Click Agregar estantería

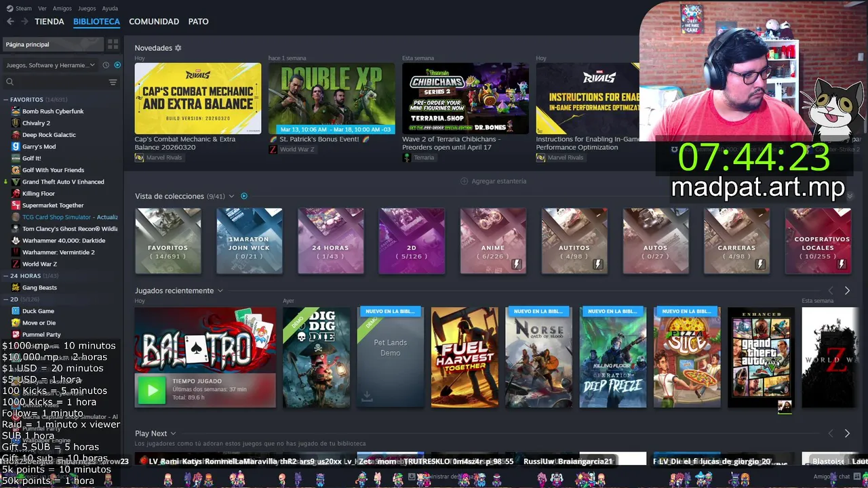coord(494,181)
